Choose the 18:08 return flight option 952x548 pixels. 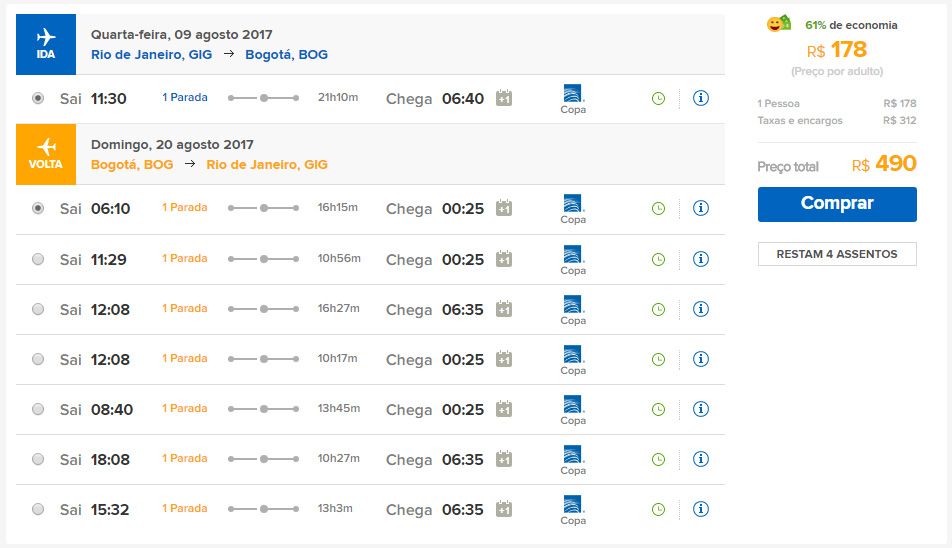[38, 459]
